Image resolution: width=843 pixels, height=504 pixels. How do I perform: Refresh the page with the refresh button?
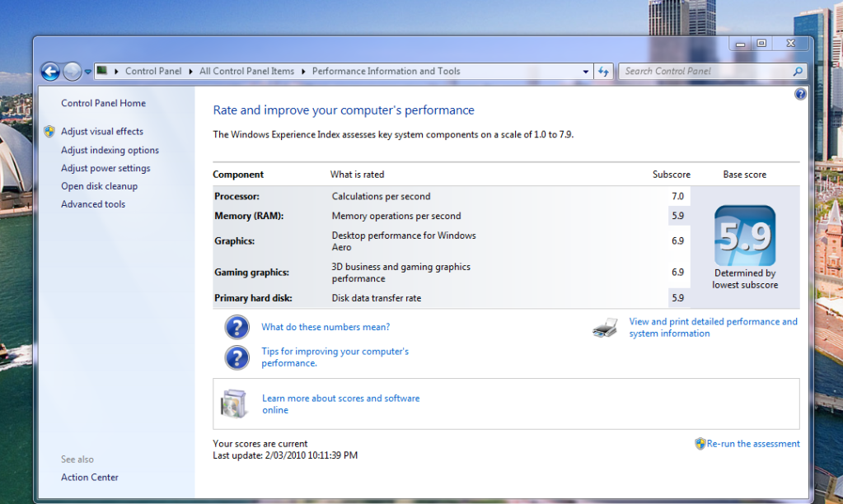[603, 72]
